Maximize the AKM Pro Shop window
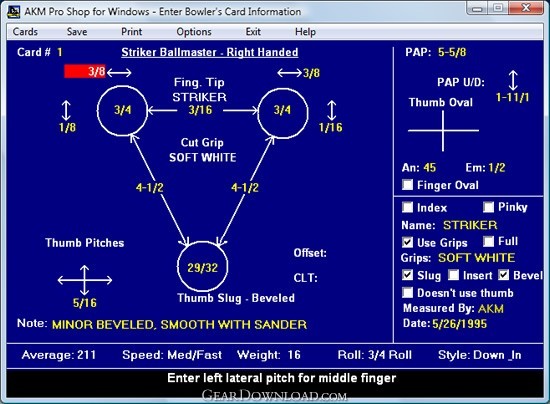The image size is (550, 404). [498, 8]
